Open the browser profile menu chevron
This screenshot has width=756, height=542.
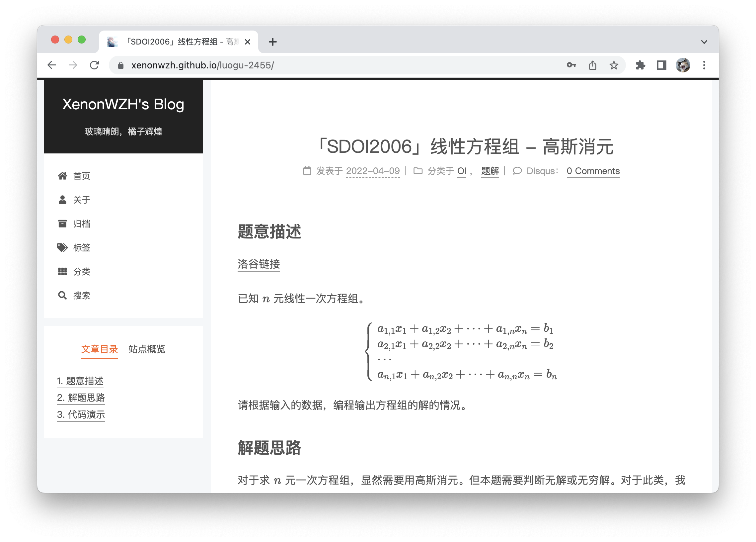[x=704, y=42]
